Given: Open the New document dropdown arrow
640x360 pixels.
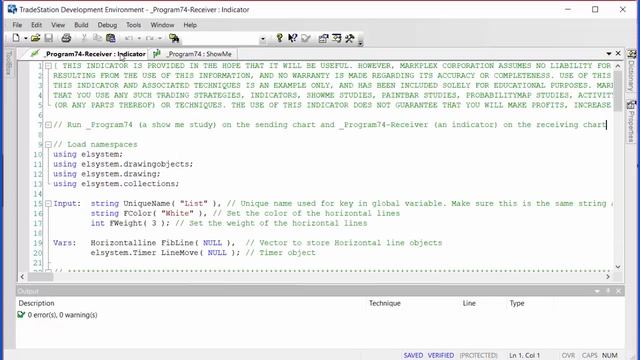Looking at the screenshot, I should point(25,38).
